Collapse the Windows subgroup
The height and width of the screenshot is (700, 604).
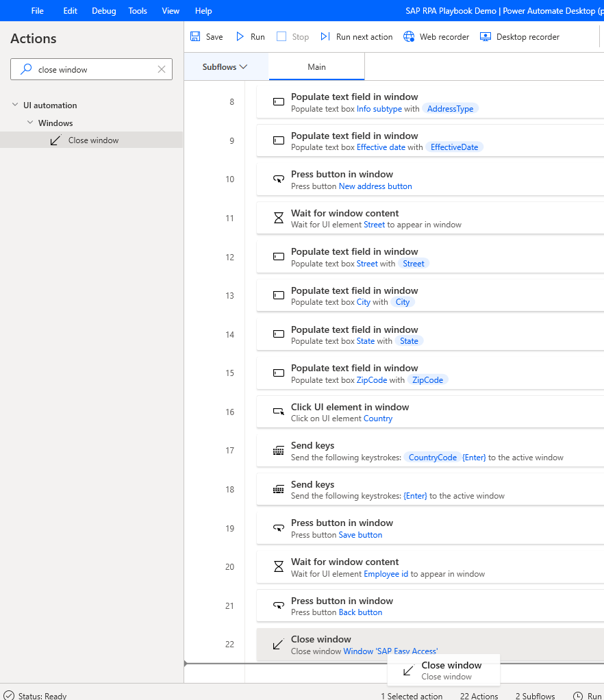point(30,123)
